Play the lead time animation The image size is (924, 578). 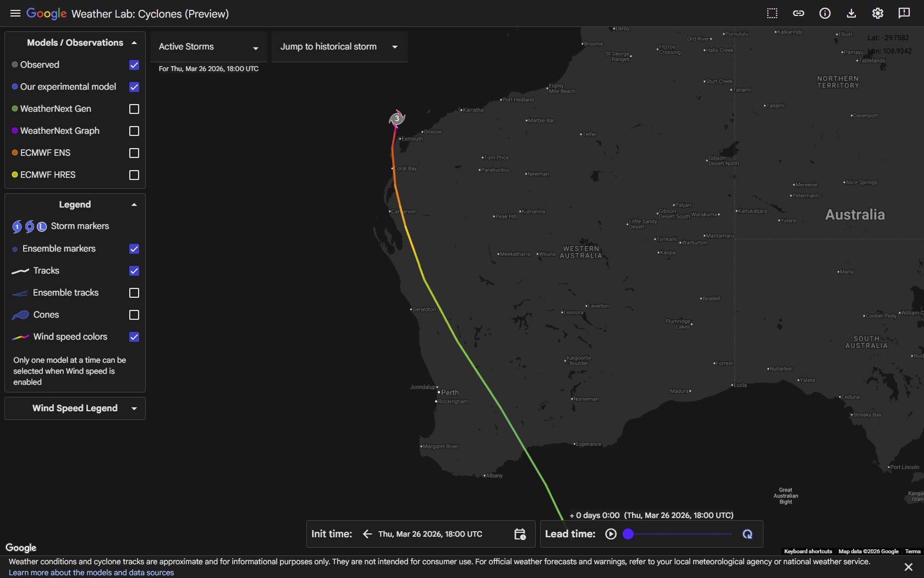610,534
